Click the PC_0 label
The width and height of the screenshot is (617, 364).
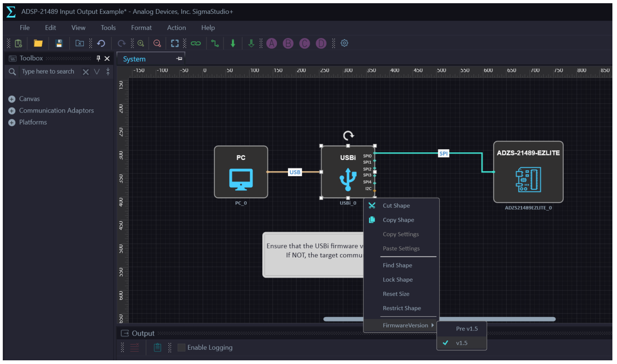(241, 203)
